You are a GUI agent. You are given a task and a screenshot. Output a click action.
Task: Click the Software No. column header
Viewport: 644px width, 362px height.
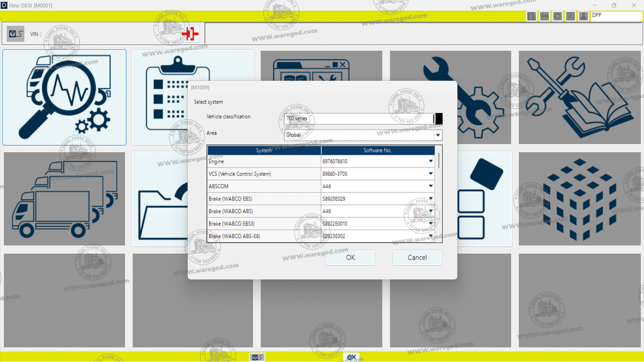click(377, 150)
